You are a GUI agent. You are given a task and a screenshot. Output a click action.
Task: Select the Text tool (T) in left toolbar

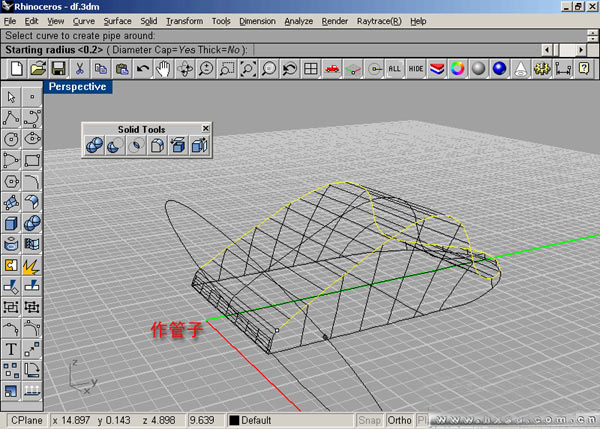coord(11,349)
